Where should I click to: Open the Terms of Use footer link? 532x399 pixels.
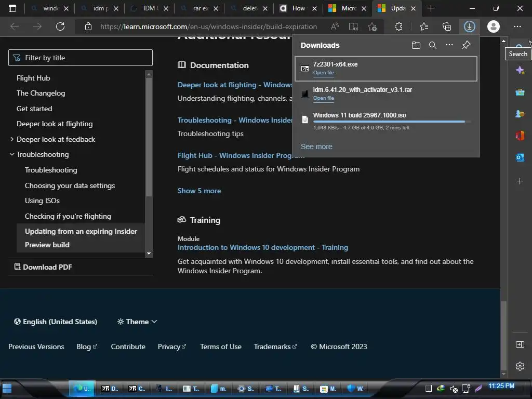click(220, 347)
